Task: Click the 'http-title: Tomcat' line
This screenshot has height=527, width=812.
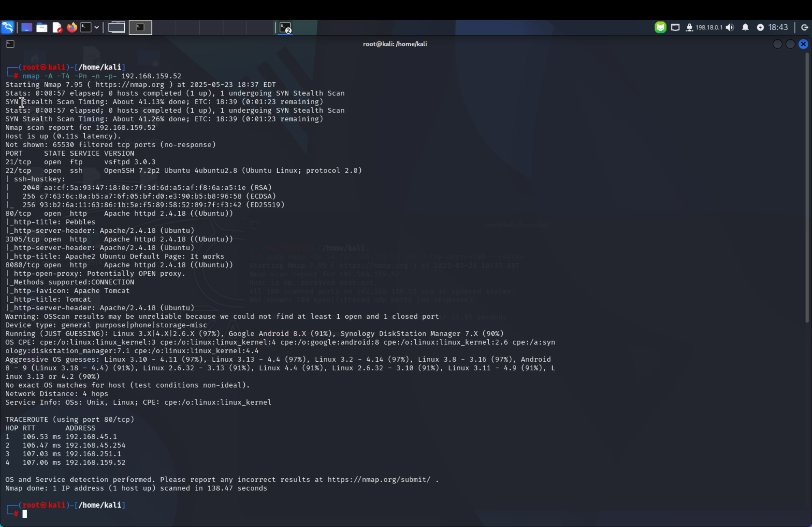Action: [x=48, y=299]
